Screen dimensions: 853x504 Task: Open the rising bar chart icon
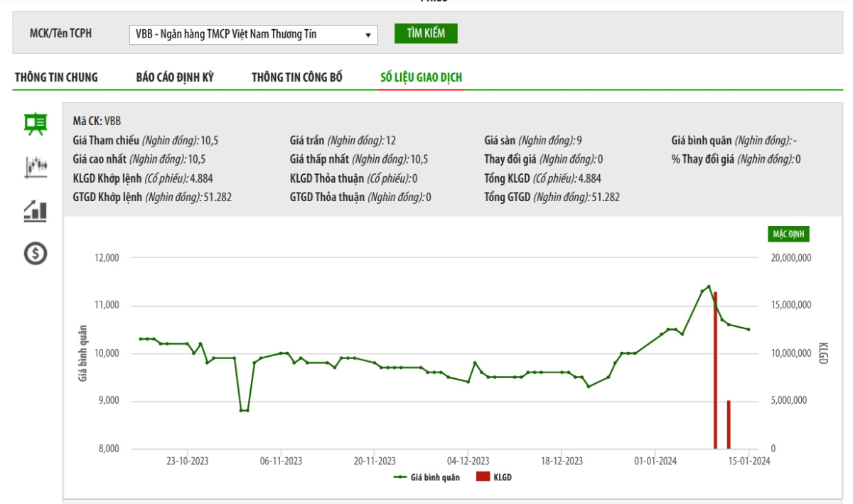click(36, 210)
